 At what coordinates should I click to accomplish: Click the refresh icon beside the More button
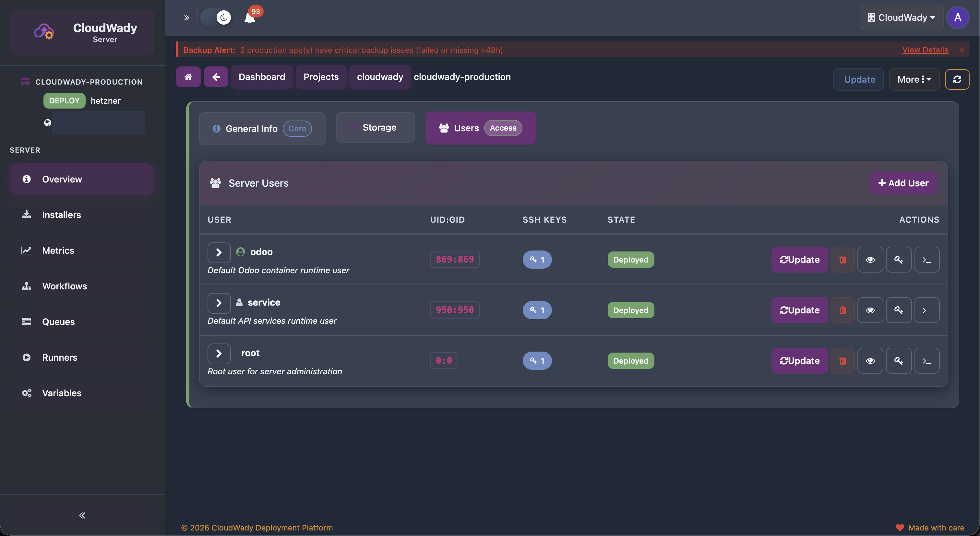click(x=958, y=79)
